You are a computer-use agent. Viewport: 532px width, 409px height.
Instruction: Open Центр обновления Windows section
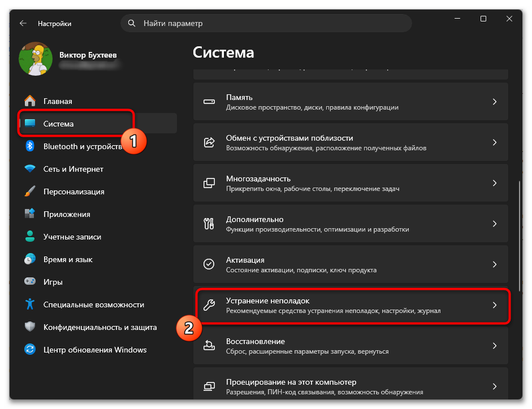[98, 350]
